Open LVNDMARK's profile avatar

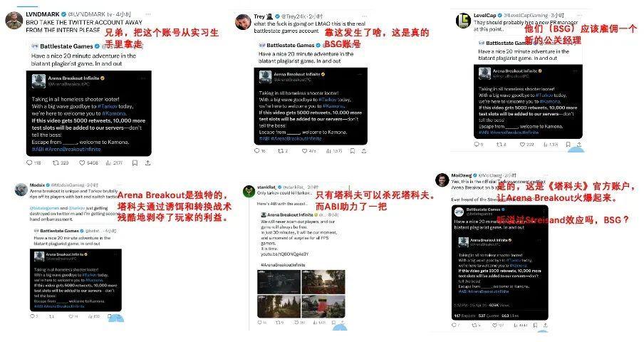14,21
